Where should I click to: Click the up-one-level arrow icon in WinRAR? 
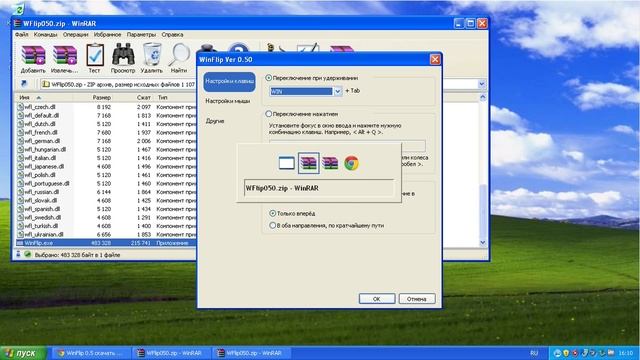point(24,84)
